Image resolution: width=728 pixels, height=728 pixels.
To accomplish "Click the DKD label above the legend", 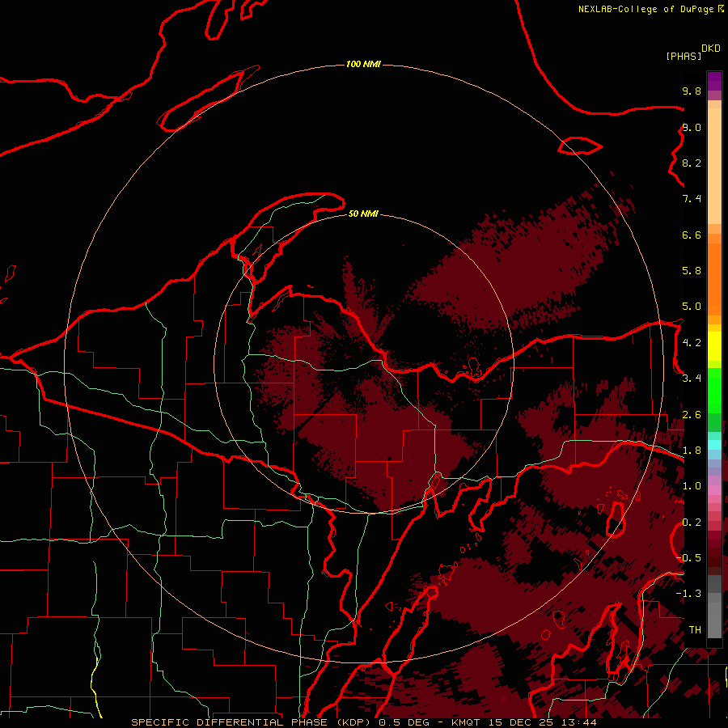I will [711, 49].
